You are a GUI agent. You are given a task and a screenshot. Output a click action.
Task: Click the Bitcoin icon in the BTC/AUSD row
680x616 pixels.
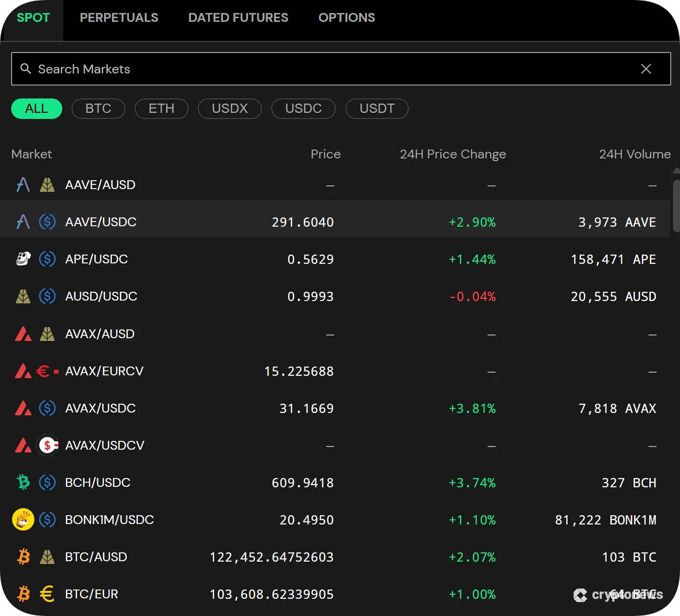pos(23,557)
